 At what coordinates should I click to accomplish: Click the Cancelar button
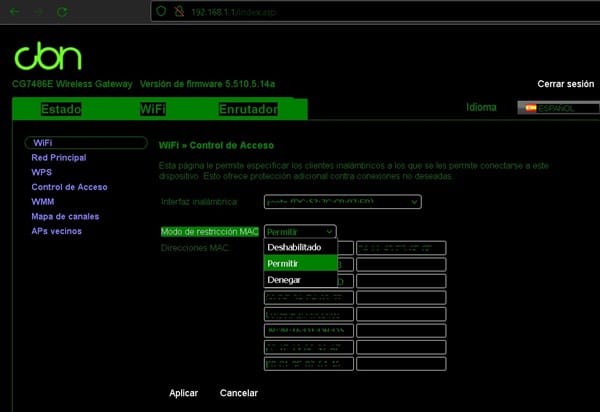tap(239, 393)
